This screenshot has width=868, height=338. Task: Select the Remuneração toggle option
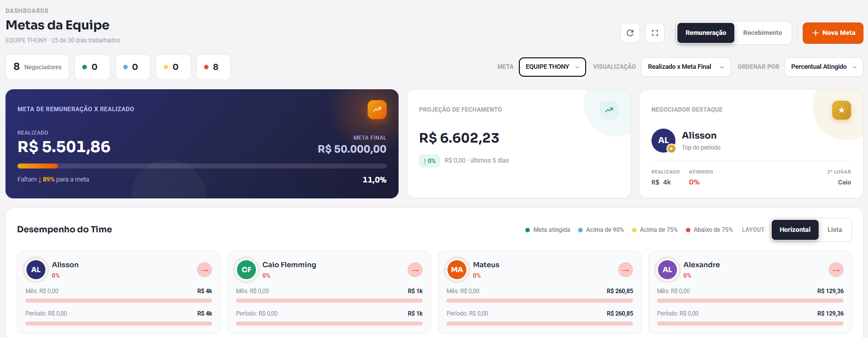point(706,33)
